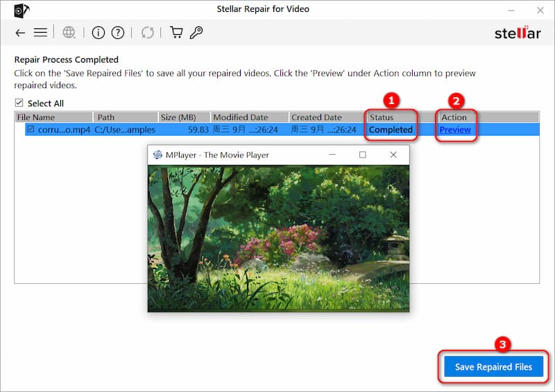Viewport: 555px width, 392px height.
Task: Click the stellar brand logo
Action: click(518, 33)
